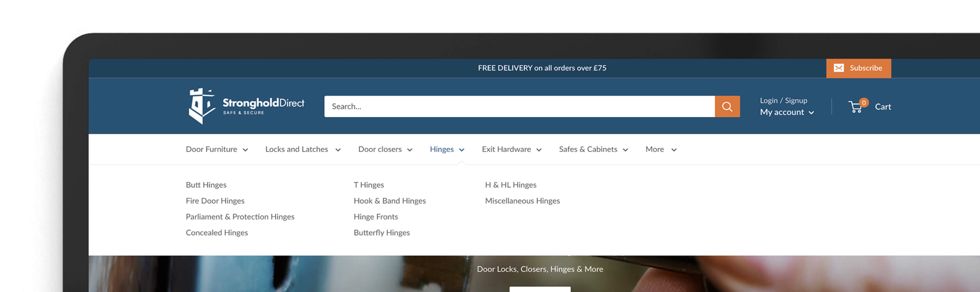Click the Subscribe button label
Screen dimensions: 980x292
pyautogui.click(x=866, y=68)
